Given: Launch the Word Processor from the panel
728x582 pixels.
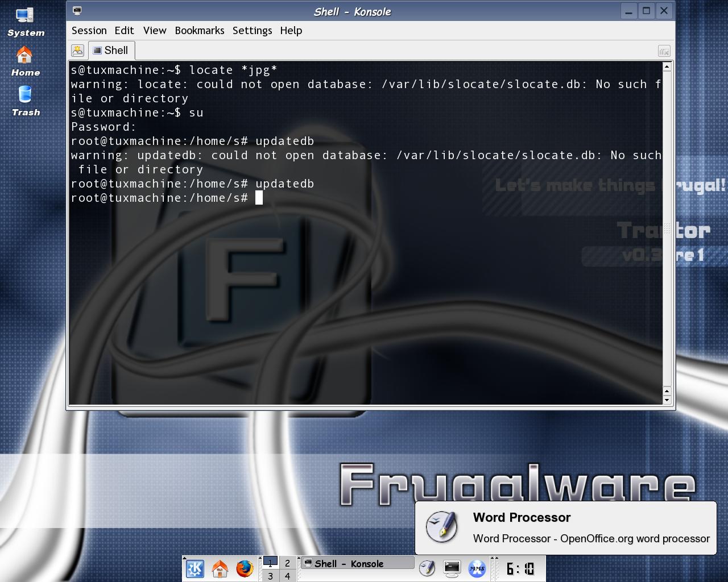Looking at the screenshot, I should click(x=427, y=568).
